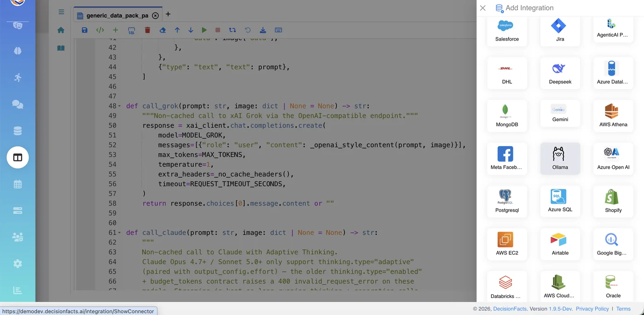This screenshot has width=644, height=315.
Task: Open the AWS Athena integration
Action: pos(613,116)
